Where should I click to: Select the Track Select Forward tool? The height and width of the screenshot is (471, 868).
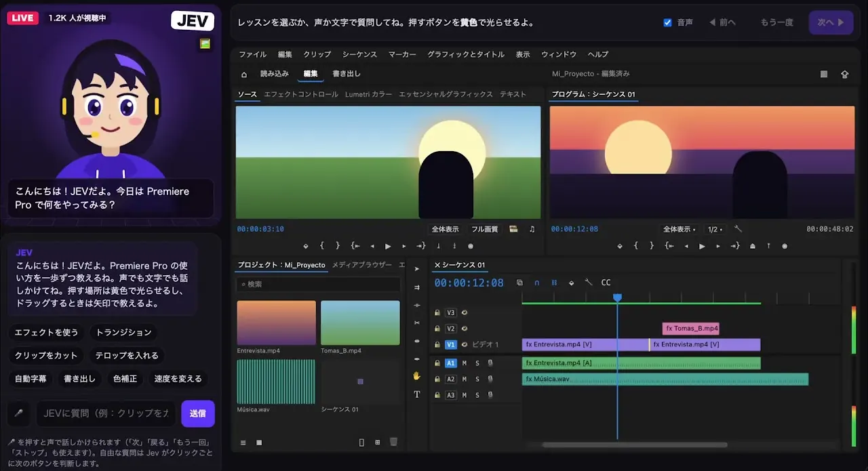[417, 287]
